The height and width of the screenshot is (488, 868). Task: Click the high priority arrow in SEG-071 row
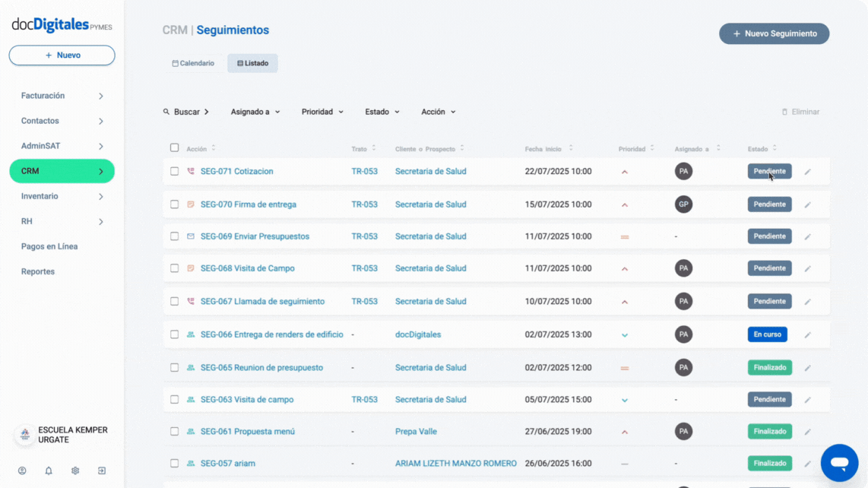[625, 172]
